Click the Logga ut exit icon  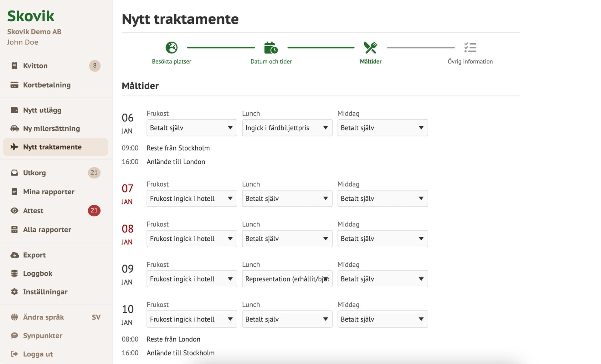coord(14,354)
